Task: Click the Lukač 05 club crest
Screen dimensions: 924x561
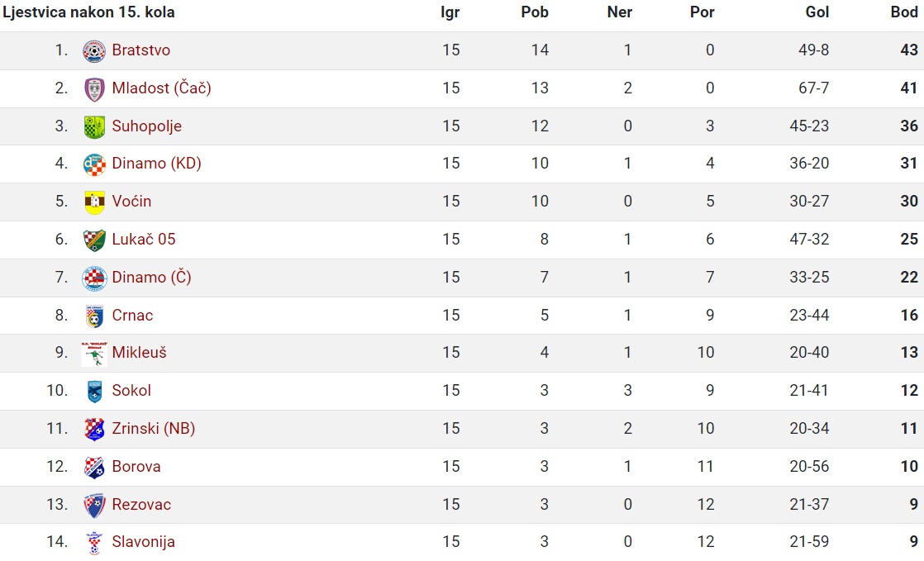Action: pyautogui.click(x=94, y=240)
